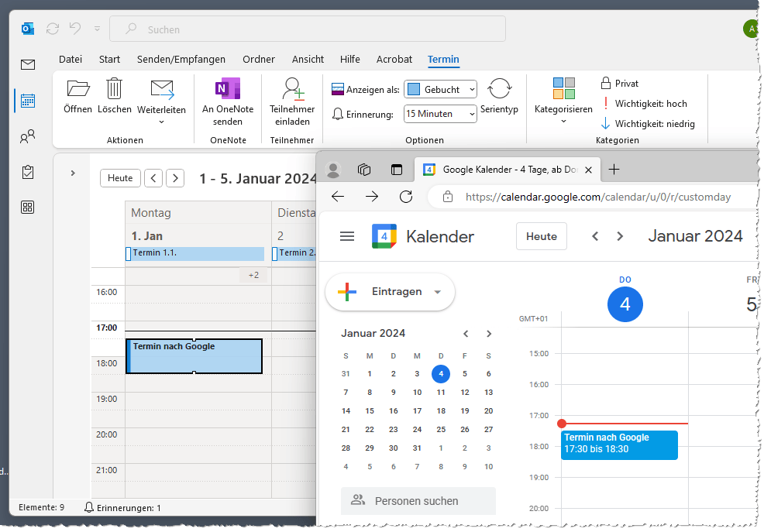Open Erinnerungen: 1 in the status bar
This screenshot has height=532, width=764.
pyautogui.click(x=122, y=508)
